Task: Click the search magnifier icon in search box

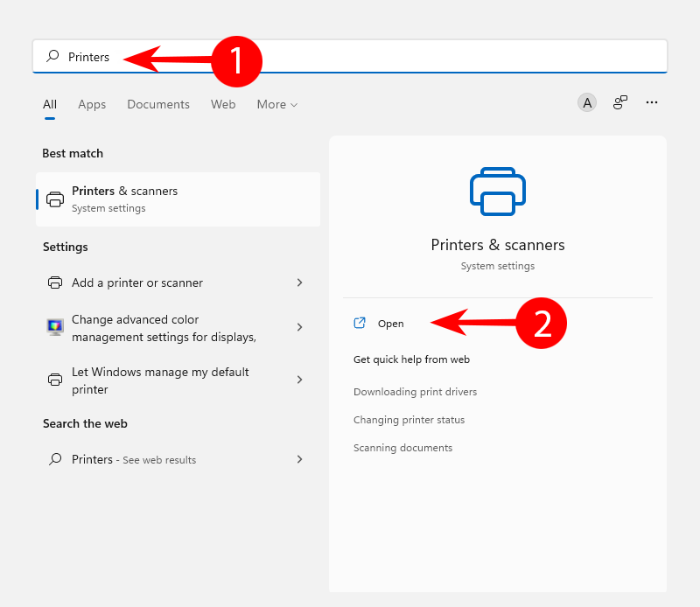Action: [x=52, y=56]
